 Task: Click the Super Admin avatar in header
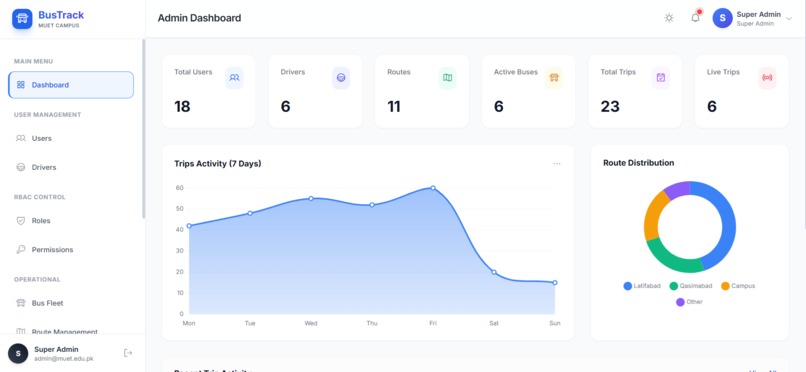pos(722,18)
